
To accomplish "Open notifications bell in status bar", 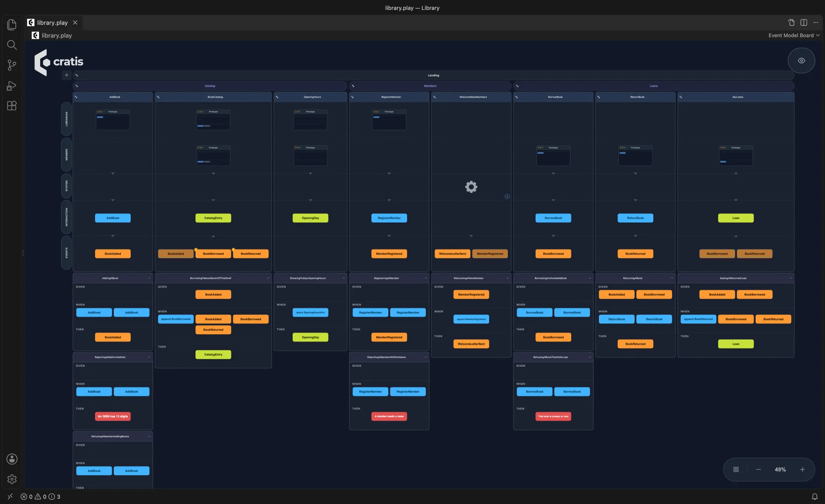I will pyautogui.click(x=814, y=496).
